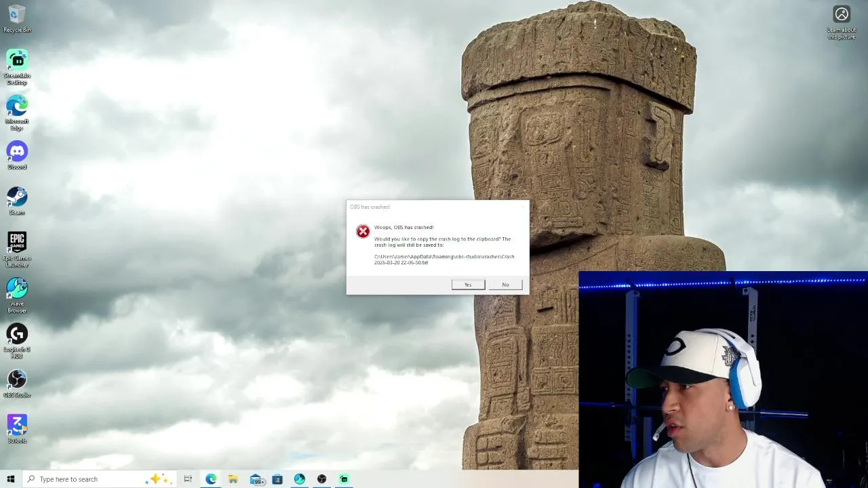Open Wave Browser from the taskbar
The height and width of the screenshot is (488, 868).
click(x=300, y=479)
